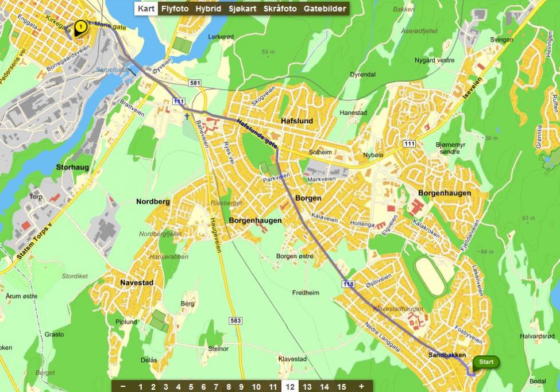
Task: Set zoom level to 11
Action: coord(273,387)
